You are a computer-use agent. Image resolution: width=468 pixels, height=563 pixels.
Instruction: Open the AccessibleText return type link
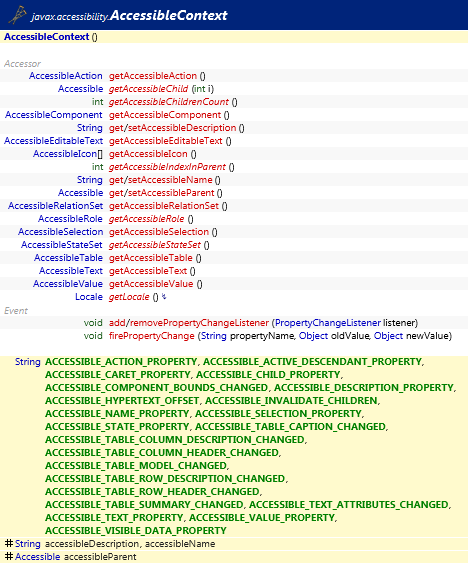coord(71,271)
